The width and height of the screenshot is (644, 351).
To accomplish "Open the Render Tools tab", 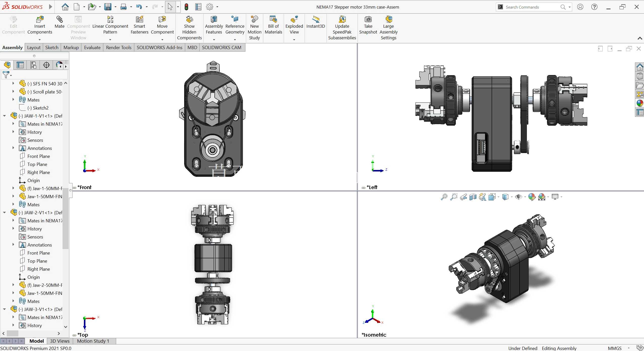I will pyautogui.click(x=119, y=47).
